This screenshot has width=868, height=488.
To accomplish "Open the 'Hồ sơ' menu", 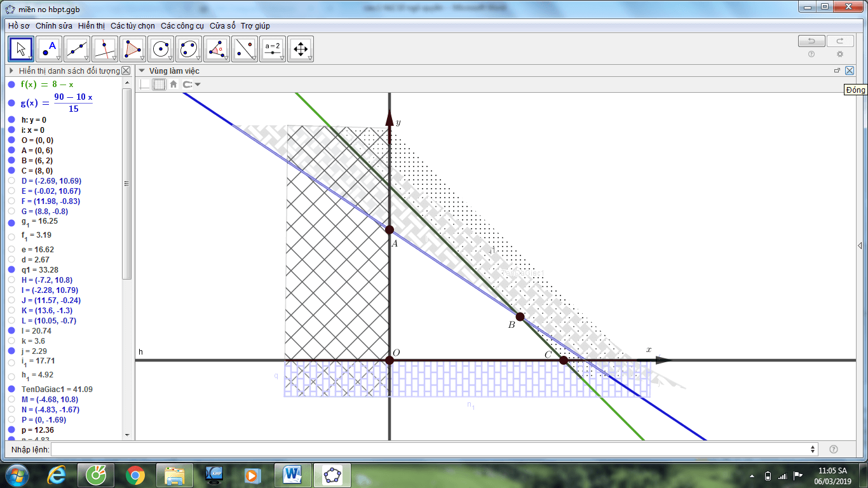I will [x=19, y=26].
